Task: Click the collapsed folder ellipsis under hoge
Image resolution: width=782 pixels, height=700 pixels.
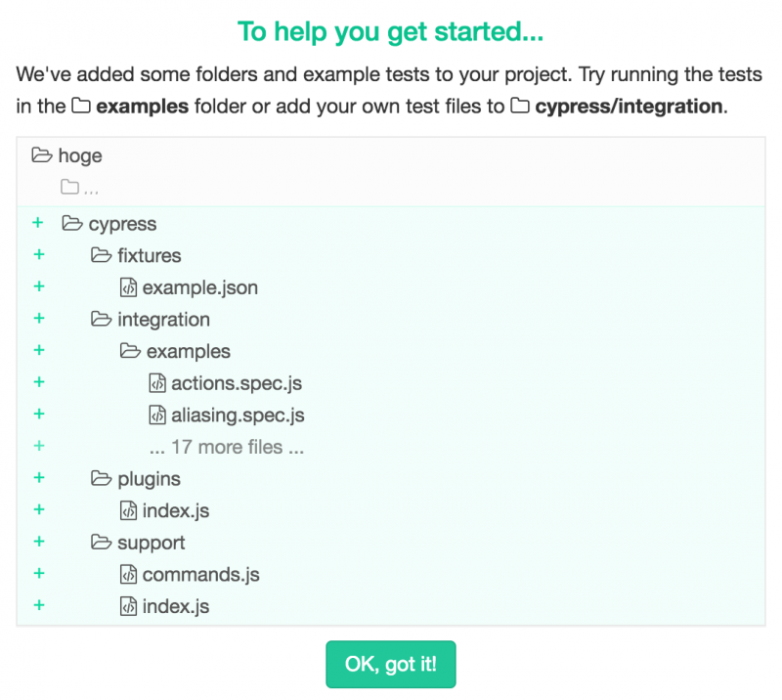Action: pos(79,188)
